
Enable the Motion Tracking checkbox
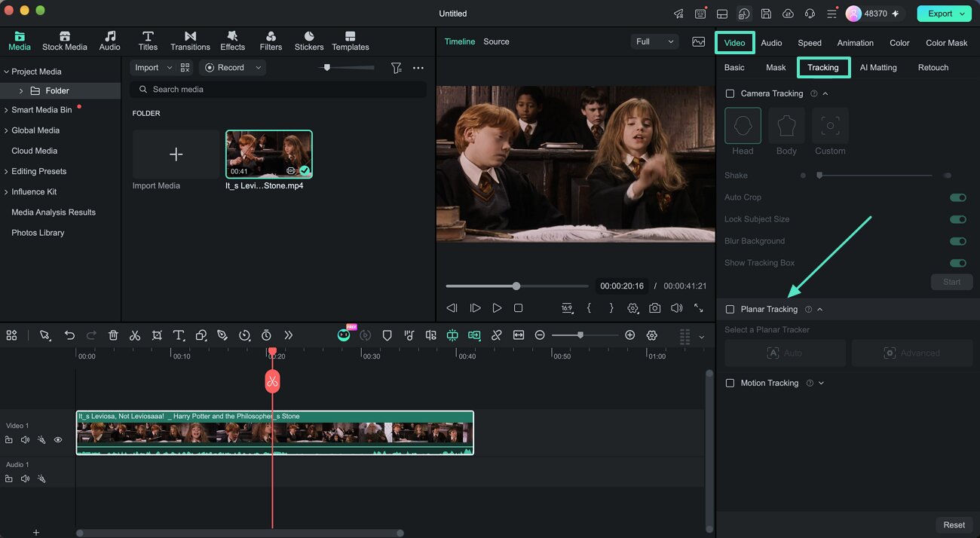(x=730, y=383)
